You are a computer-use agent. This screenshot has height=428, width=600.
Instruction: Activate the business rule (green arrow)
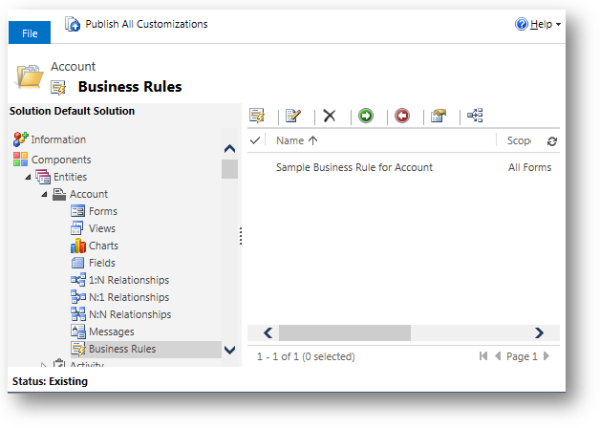[366, 116]
